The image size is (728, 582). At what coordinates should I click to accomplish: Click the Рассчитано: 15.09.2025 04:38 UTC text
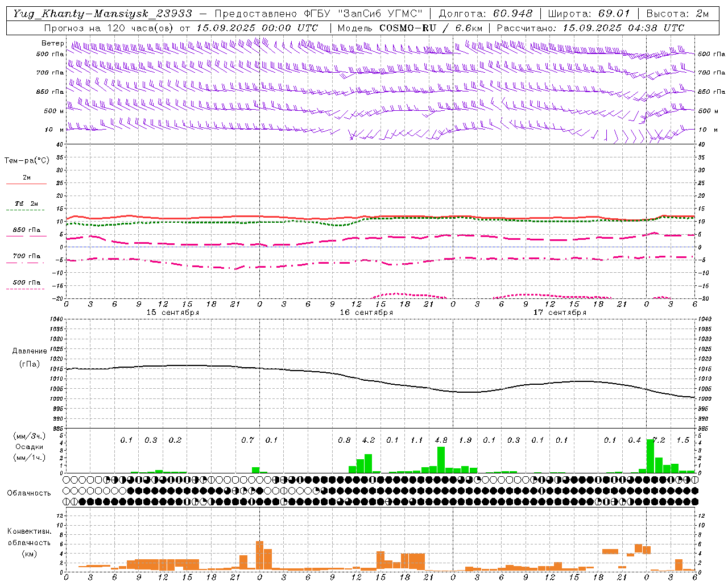coord(590,28)
